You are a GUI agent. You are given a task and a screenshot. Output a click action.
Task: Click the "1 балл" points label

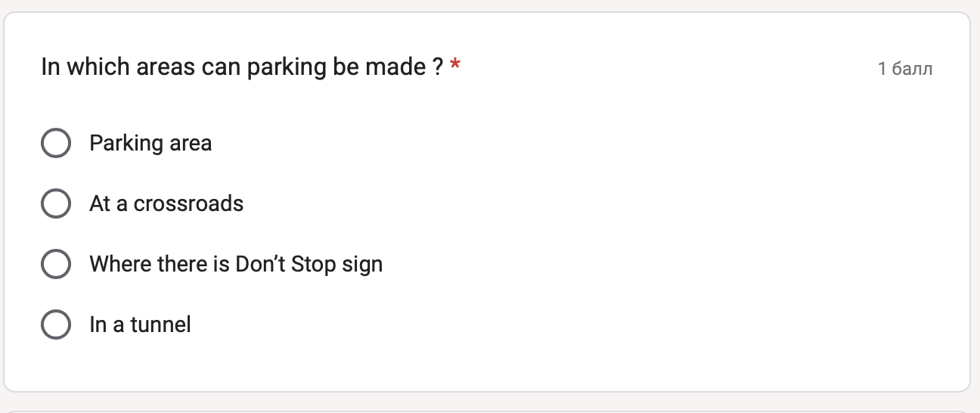coord(905,69)
